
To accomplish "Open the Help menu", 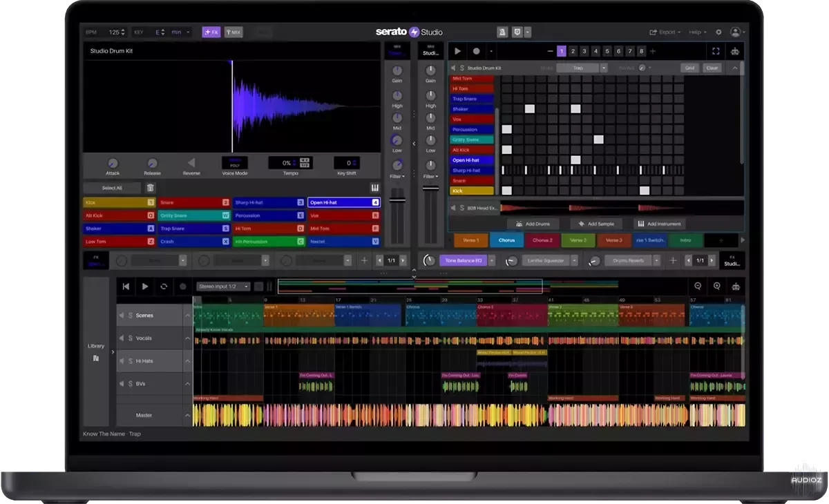I will click(698, 32).
